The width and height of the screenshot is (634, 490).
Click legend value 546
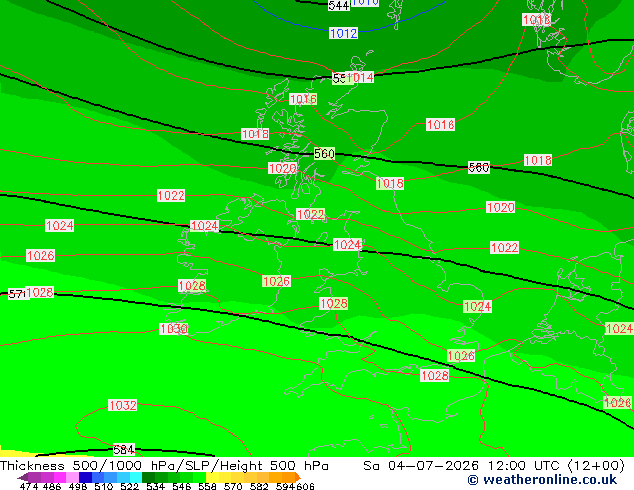pos(181,486)
